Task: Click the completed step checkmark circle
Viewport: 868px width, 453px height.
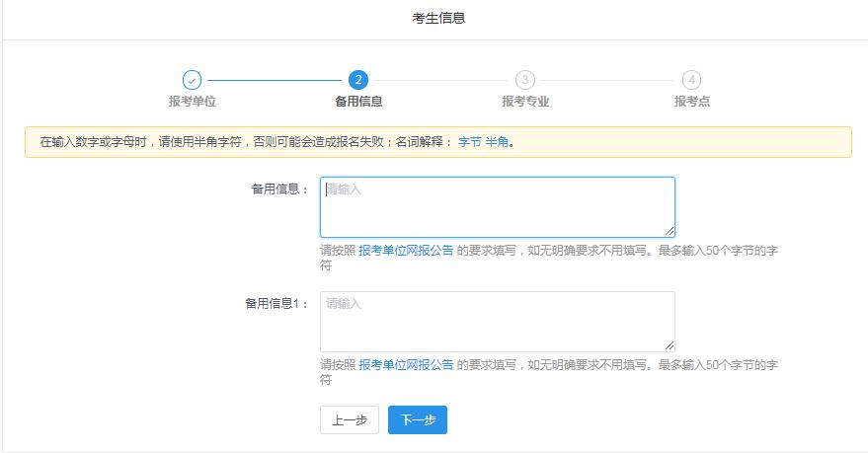Action: (x=192, y=80)
